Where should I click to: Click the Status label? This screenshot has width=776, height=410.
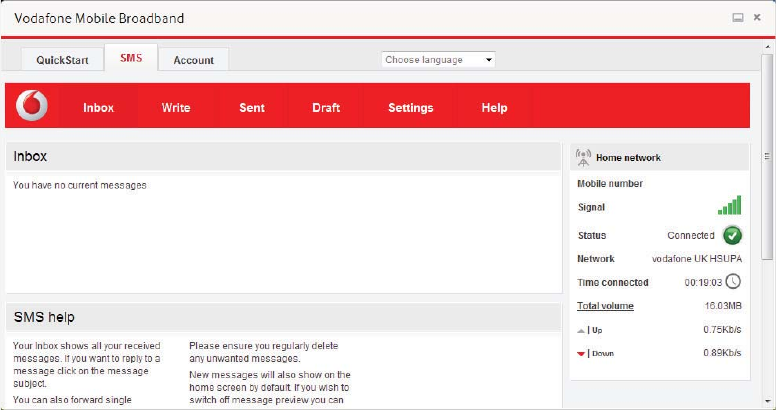(x=592, y=236)
